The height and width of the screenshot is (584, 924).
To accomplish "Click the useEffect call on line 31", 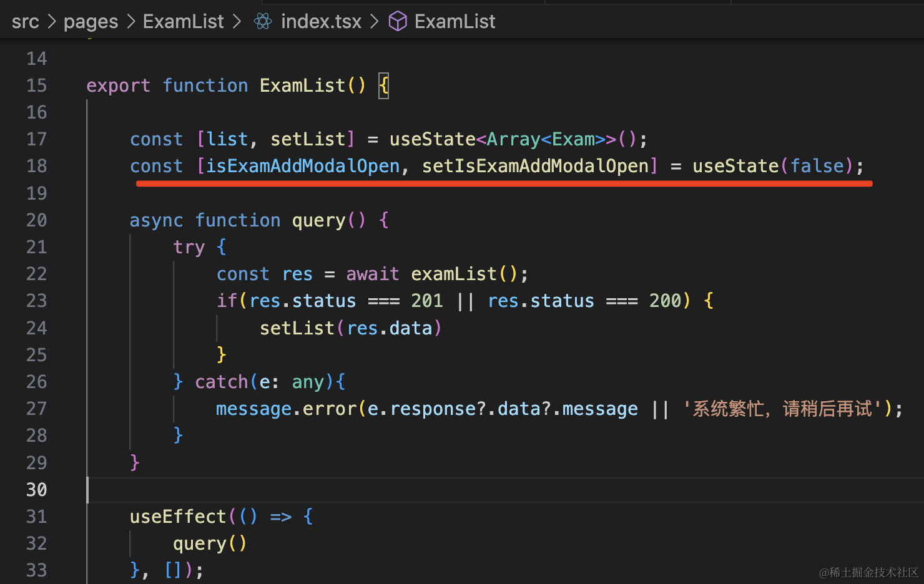I will click(178, 517).
